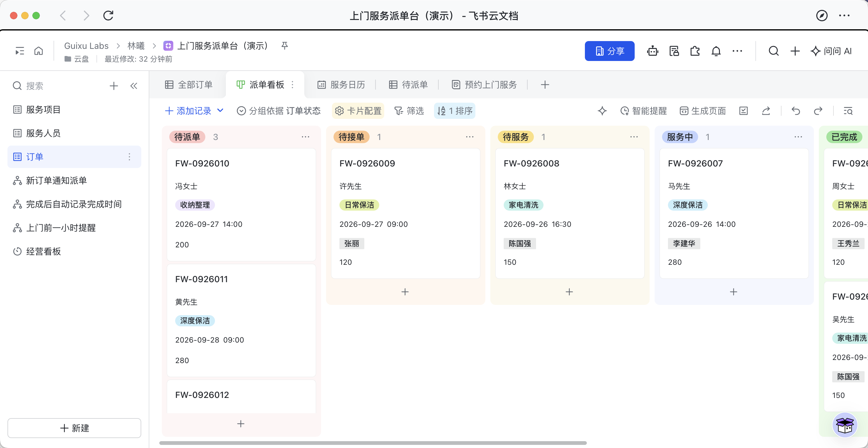Add a new view with plus tab
Viewport: 868px width, 448px height.
tap(545, 85)
